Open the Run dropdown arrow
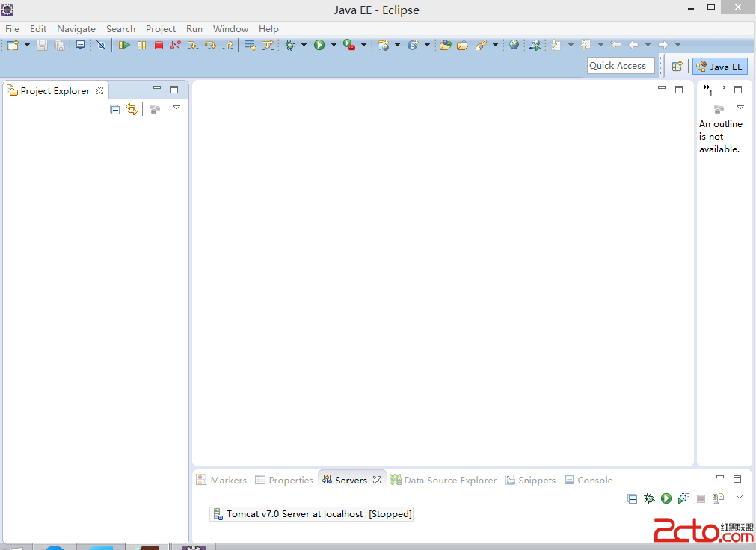The width and height of the screenshot is (756, 550). 334,45
